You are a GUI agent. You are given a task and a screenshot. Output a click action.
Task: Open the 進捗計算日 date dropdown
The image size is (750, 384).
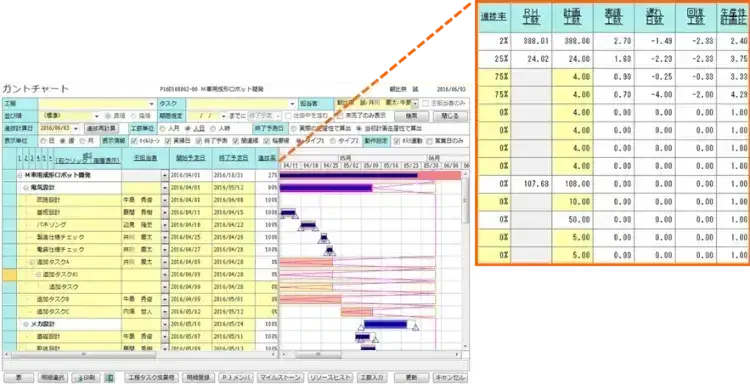click(x=77, y=129)
